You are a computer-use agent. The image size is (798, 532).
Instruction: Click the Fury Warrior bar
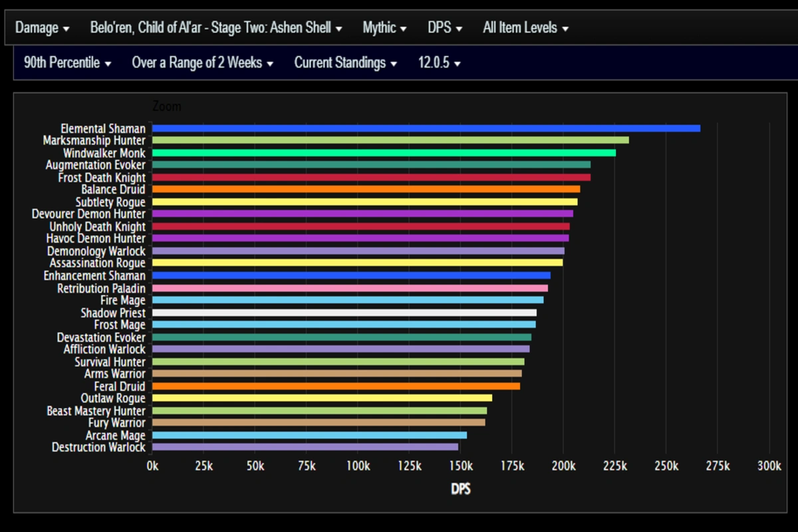click(x=319, y=422)
